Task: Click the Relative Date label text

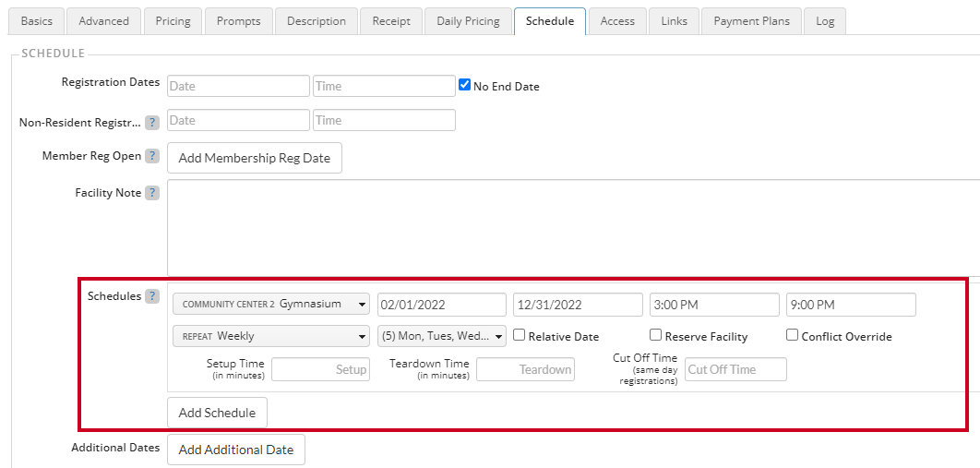Action: 564,337
